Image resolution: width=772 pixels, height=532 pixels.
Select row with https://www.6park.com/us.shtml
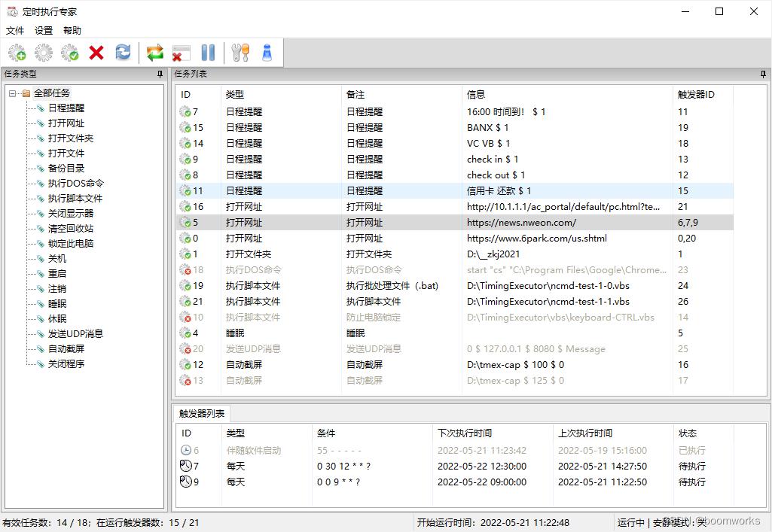pyautogui.click(x=454, y=239)
